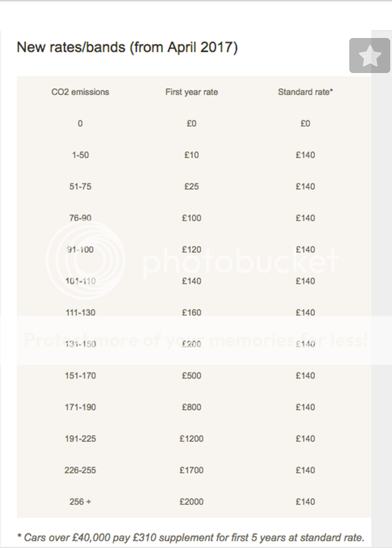Select the 'Standard rate*' column header
The height and width of the screenshot is (548, 392).
tap(305, 92)
